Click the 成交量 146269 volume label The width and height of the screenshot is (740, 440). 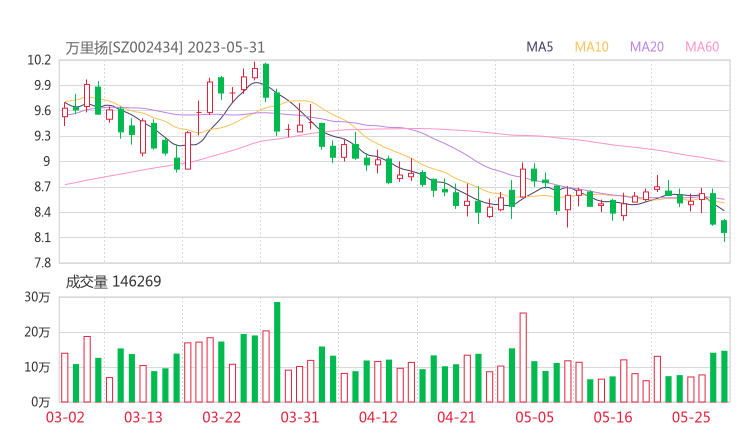(113, 282)
